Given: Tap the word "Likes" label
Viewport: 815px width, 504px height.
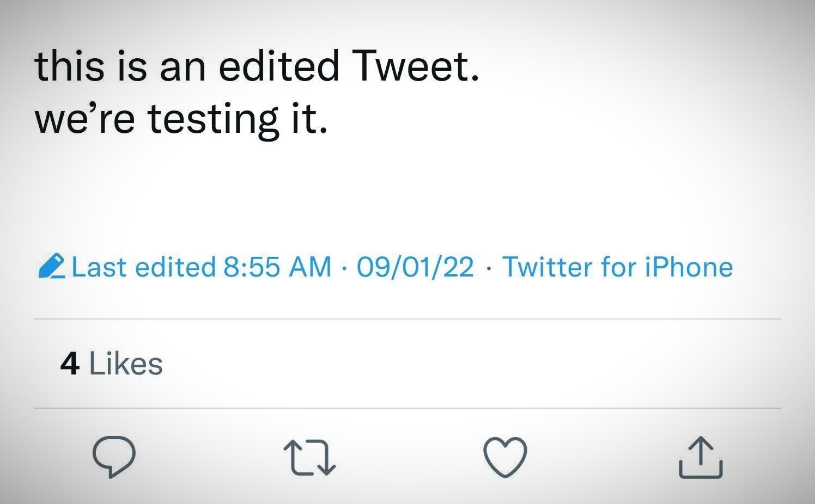Looking at the screenshot, I should [126, 364].
